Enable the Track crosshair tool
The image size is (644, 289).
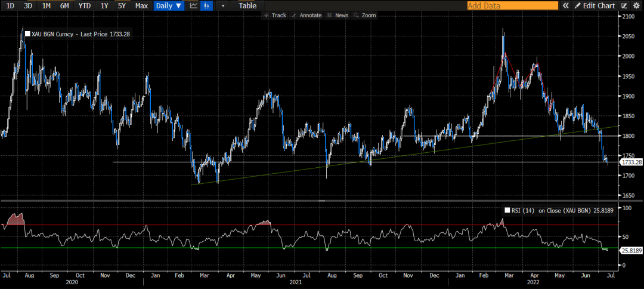pyautogui.click(x=275, y=15)
